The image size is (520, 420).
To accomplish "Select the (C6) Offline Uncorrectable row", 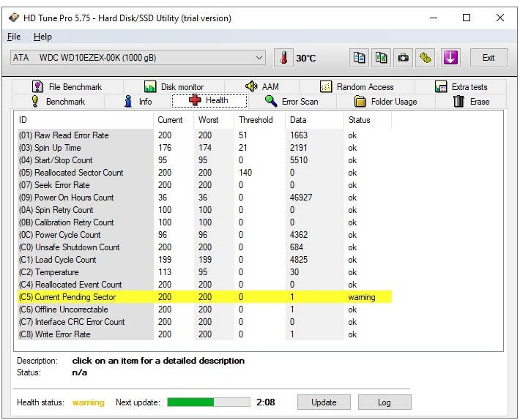I will tap(204, 309).
